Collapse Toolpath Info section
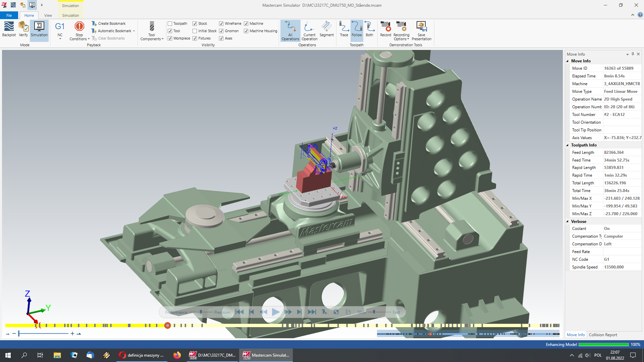 (x=568, y=145)
